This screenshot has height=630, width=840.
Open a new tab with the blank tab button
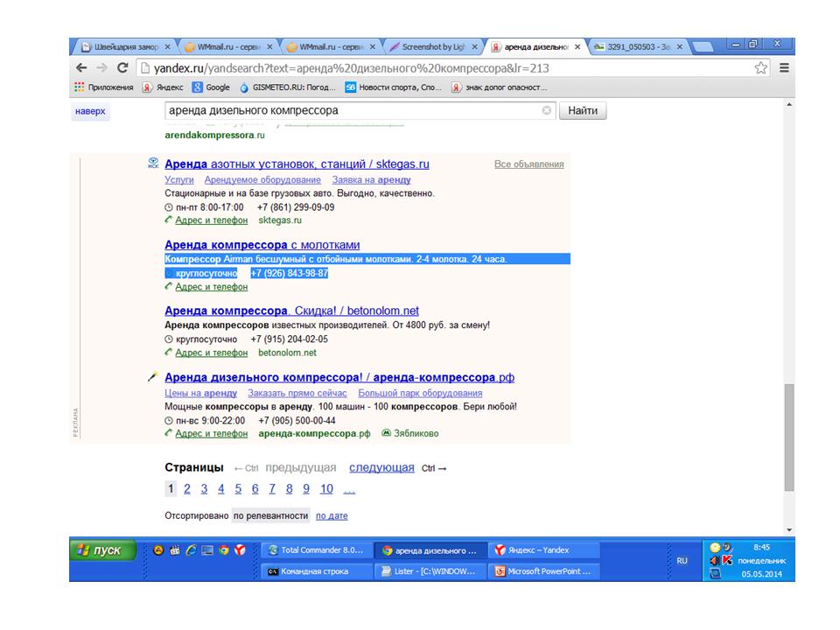(703, 47)
